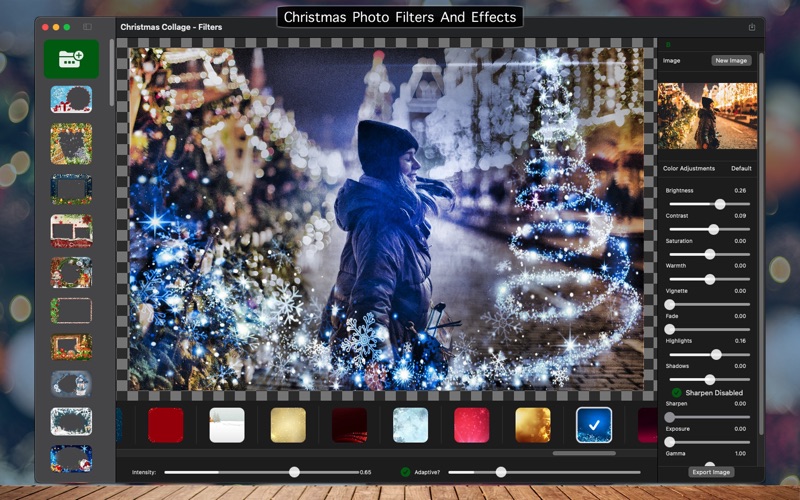
Task: Toggle the Adaptive checkbox
Action: click(x=406, y=472)
